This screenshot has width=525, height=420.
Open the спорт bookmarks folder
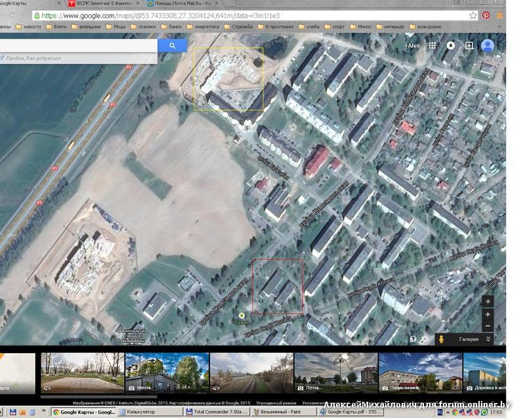335,26
